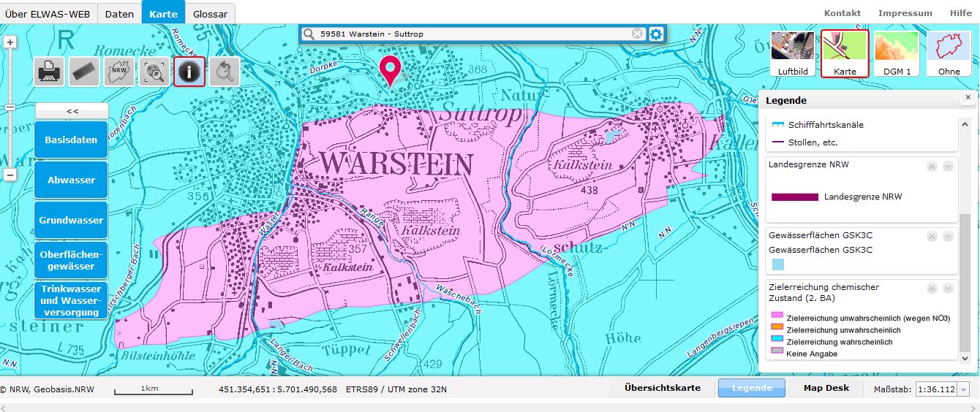Image resolution: width=980 pixels, height=412 pixels.
Task: Zoom to full NRW extent icon
Action: pyautogui.click(x=119, y=72)
